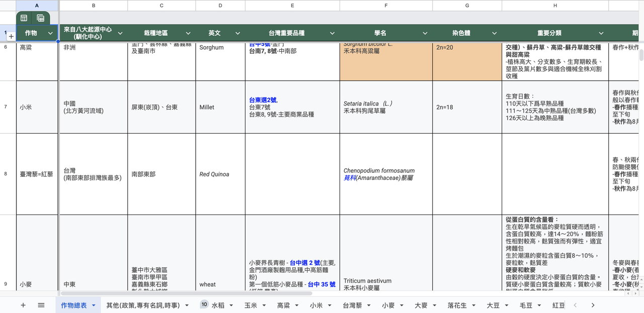Select column H header
The height and width of the screenshot is (313, 644).
(555, 5)
